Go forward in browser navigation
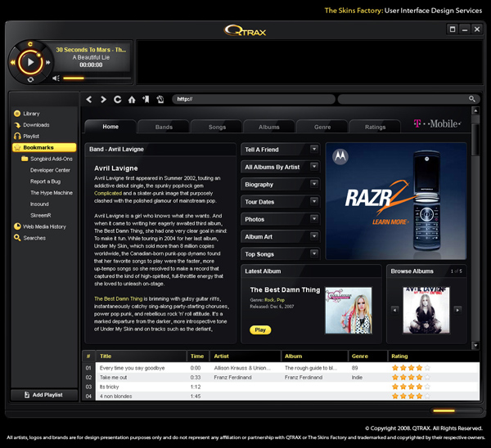491x448 pixels. (x=103, y=100)
